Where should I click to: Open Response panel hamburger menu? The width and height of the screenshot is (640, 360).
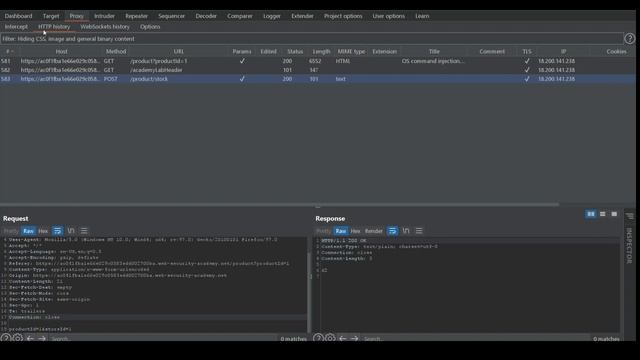pos(419,231)
